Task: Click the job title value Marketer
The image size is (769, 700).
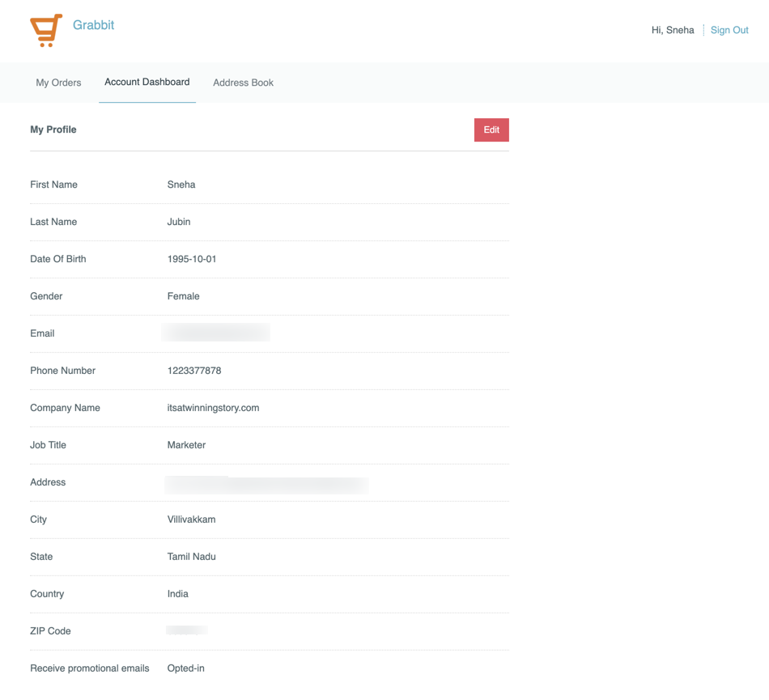Action: pos(186,445)
